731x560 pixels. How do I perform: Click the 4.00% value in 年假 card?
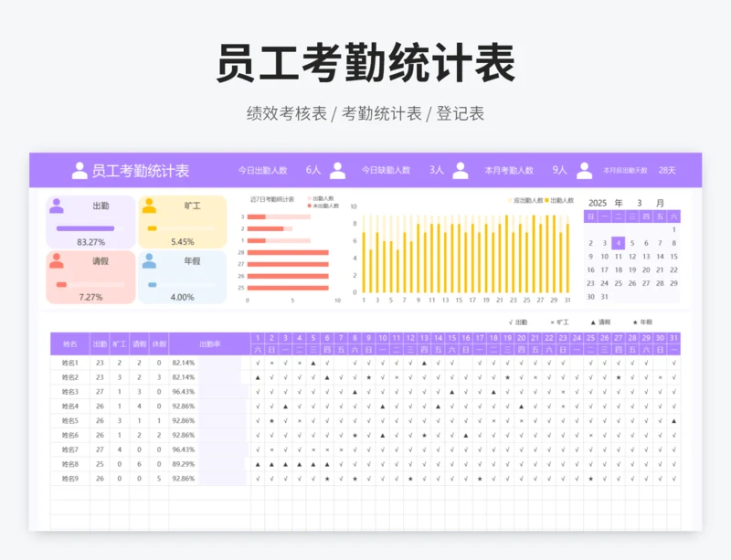182,297
